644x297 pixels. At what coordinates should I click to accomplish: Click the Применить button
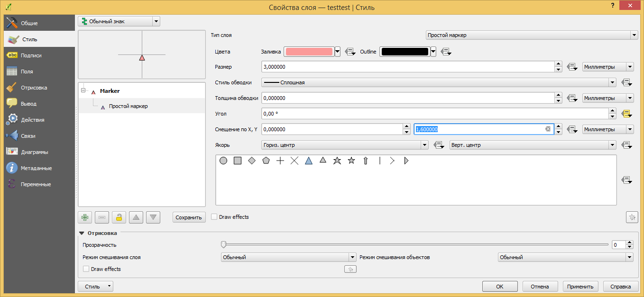[580, 287]
